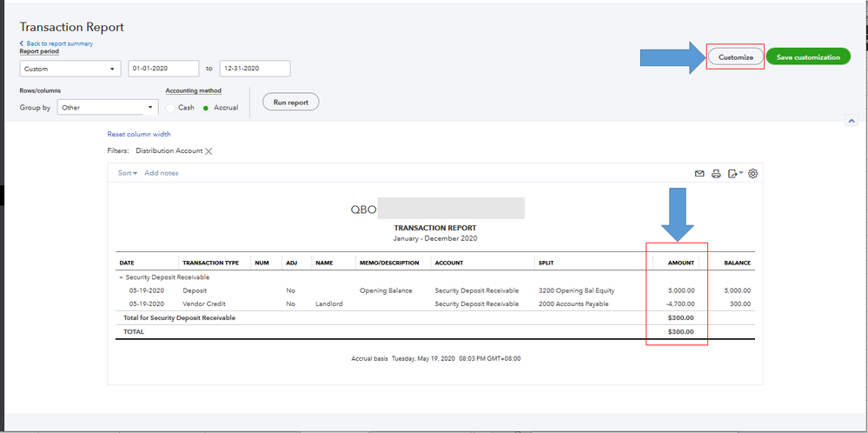Viewport: 868px width, 433px height.
Task: Click the DATE column header
Action: (x=127, y=263)
